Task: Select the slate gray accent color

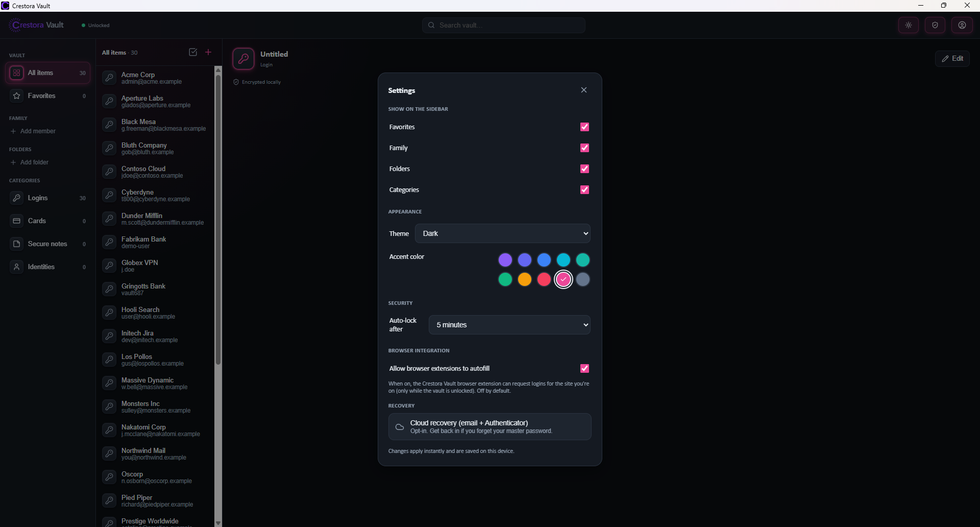Action: pyautogui.click(x=583, y=279)
